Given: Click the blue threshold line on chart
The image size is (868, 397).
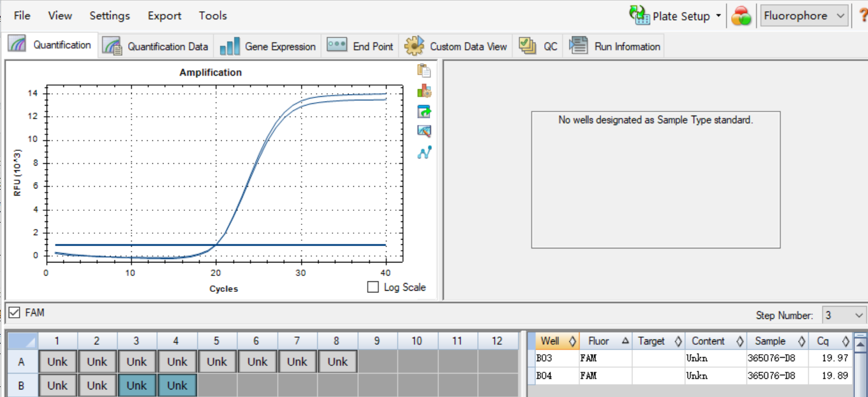Looking at the screenshot, I should [220, 245].
